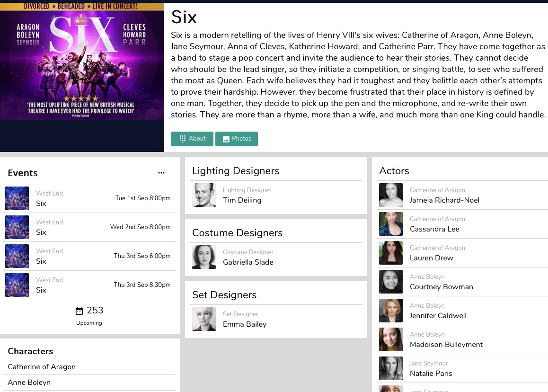Open the Thu 3rd Sep 6:00pm performance
Image resolution: width=548 pixels, height=392 pixels.
tap(89, 256)
